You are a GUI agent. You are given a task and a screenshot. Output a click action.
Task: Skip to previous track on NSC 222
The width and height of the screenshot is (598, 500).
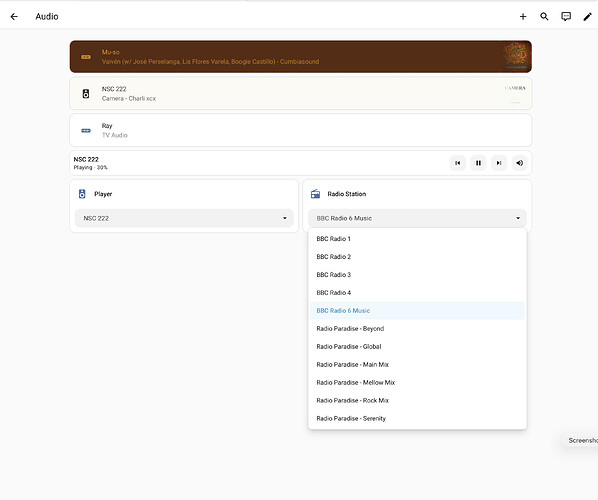pyautogui.click(x=458, y=163)
